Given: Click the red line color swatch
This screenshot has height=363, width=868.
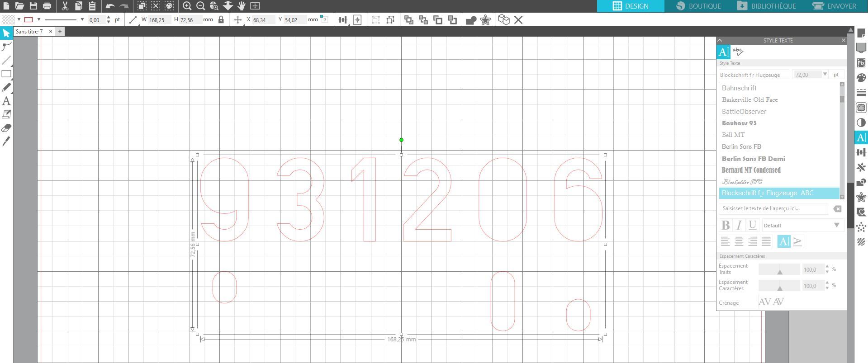Looking at the screenshot, I should pyautogui.click(x=29, y=20).
